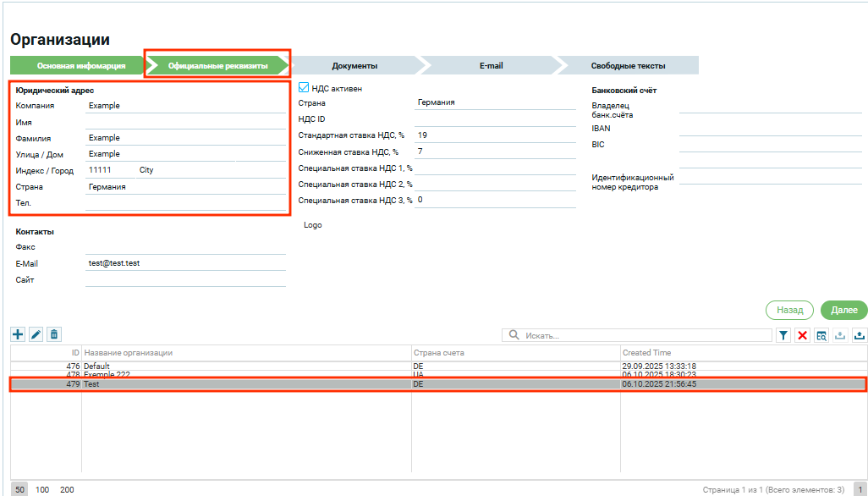The image size is (868, 496).
Task: Select 100 items per page
Action: 42,489
